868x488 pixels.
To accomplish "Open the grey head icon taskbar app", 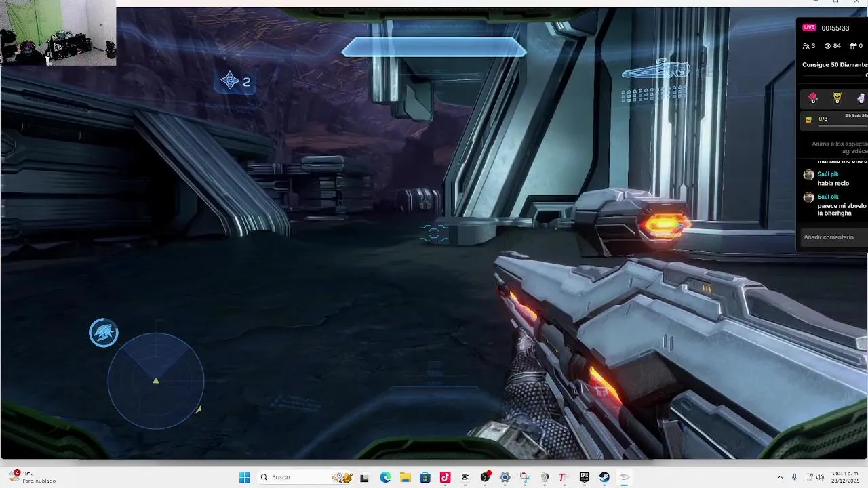I will 545,477.
